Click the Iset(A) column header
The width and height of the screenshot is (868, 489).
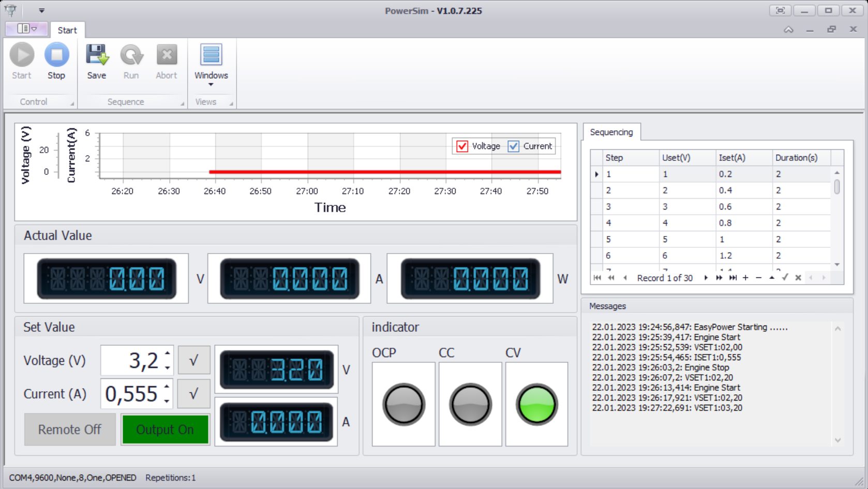pos(744,158)
